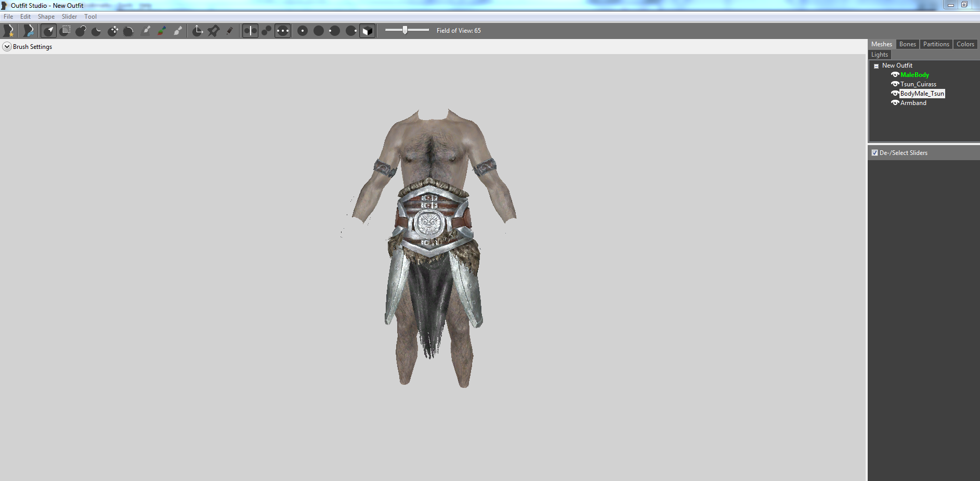
Task: Click the Pivot pin tool icon
Action: (214, 31)
